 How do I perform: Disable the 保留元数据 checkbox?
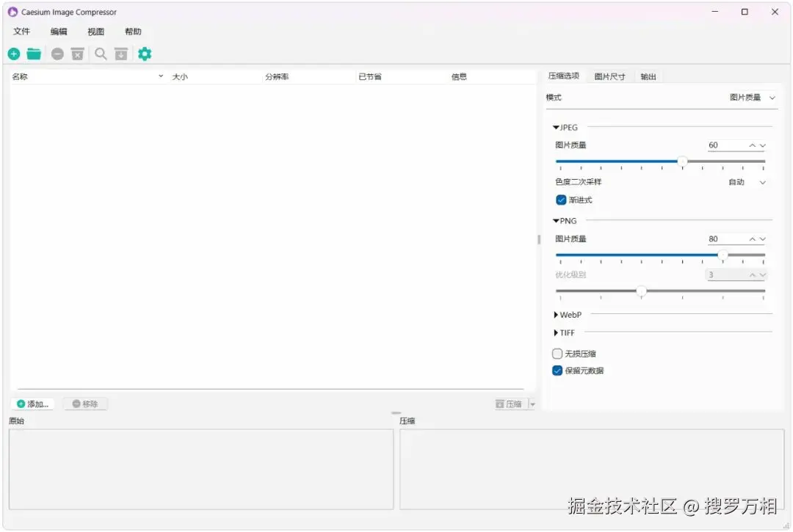point(557,371)
